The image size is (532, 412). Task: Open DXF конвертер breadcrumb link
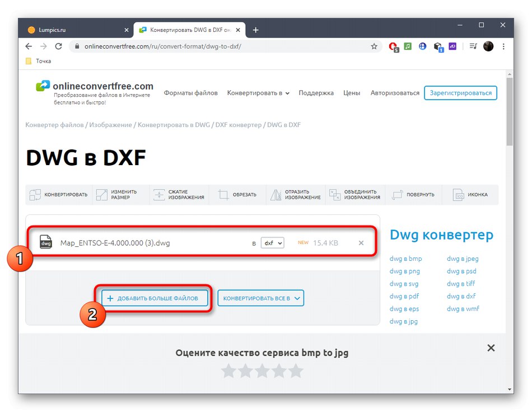238,125
